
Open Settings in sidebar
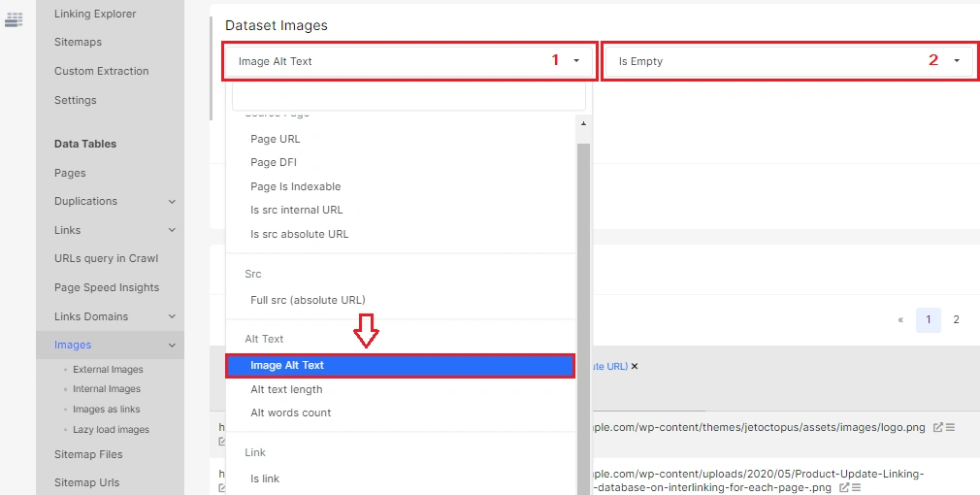[75, 100]
